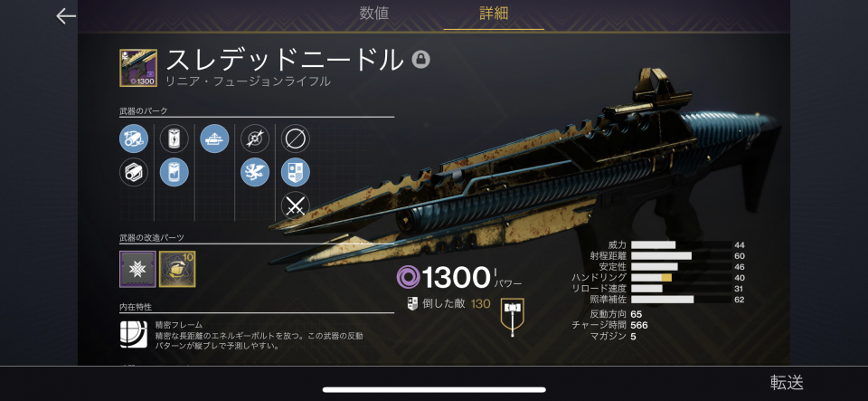Screen dimensions: 868x401
Task: Select the active barrel perk in first column
Action: click(x=134, y=138)
